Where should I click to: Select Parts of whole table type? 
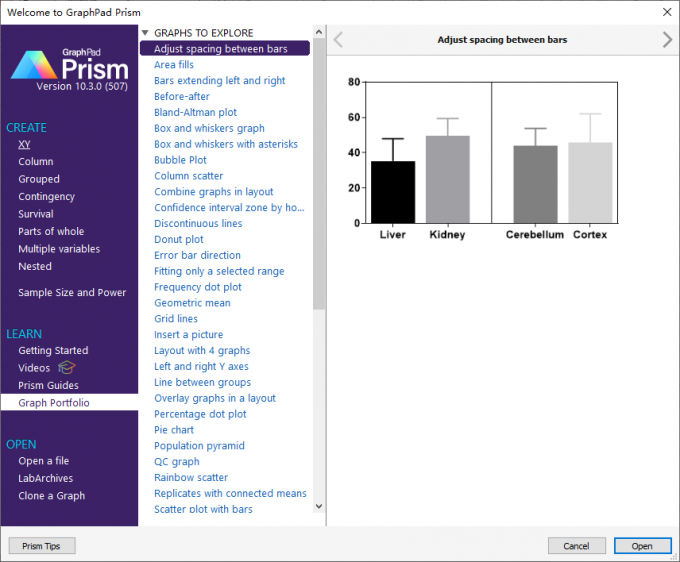pyautogui.click(x=51, y=232)
